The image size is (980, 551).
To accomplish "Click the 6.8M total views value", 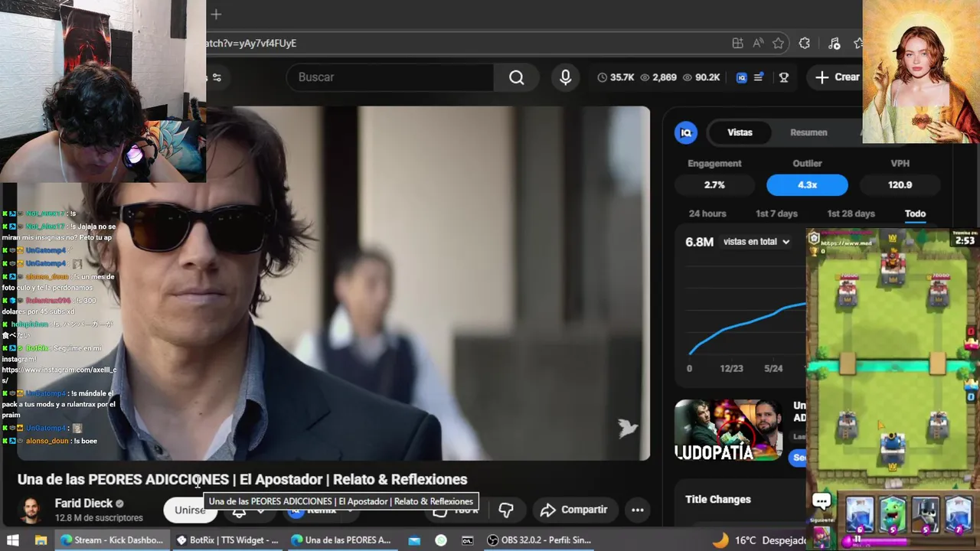I will click(699, 242).
